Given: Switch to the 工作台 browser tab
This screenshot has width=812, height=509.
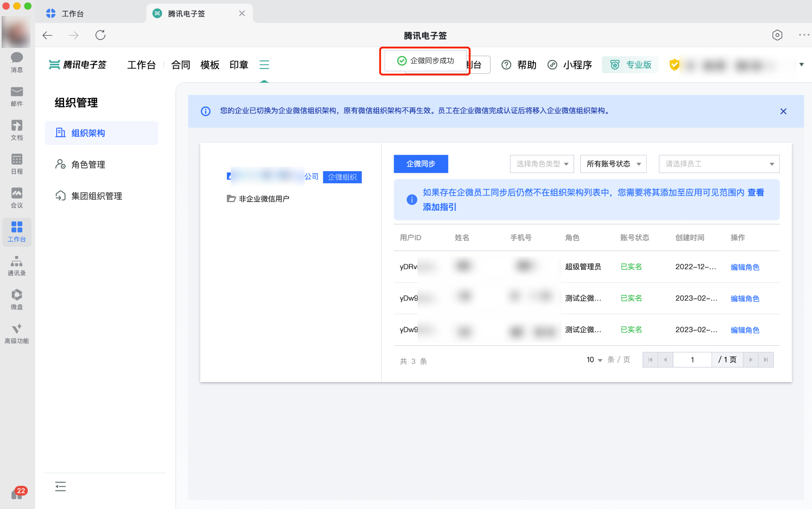Looking at the screenshot, I should coord(91,14).
